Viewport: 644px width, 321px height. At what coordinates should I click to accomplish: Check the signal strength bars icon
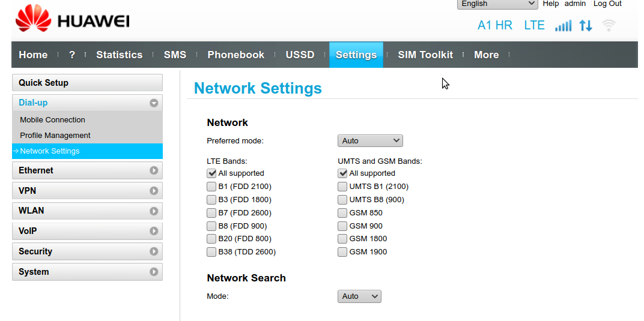point(563,25)
